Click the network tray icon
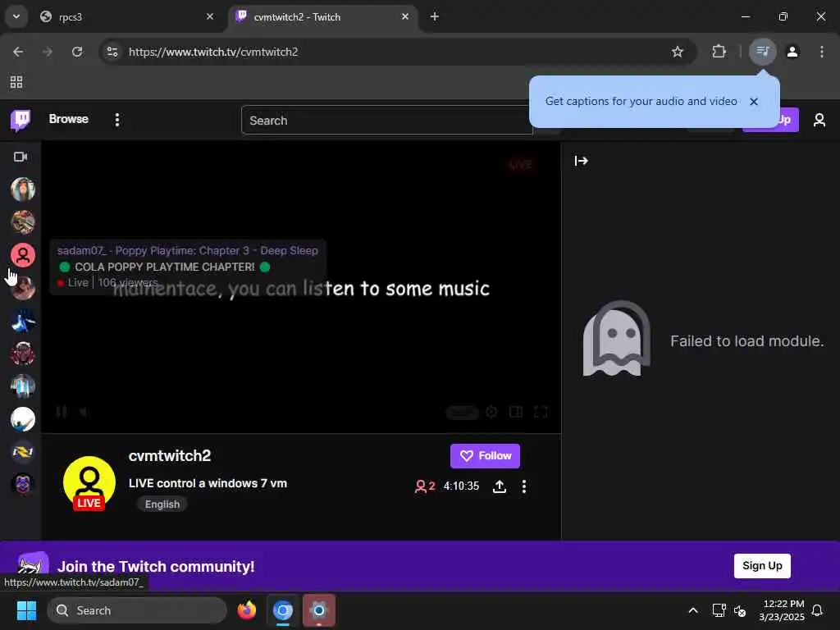The width and height of the screenshot is (840, 630). [719, 610]
